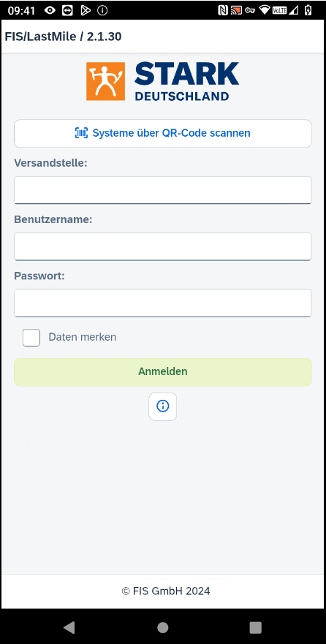Tap the barcode scanner icon
The width and height of the screenshot is (326, 644).
pos(81,132)
